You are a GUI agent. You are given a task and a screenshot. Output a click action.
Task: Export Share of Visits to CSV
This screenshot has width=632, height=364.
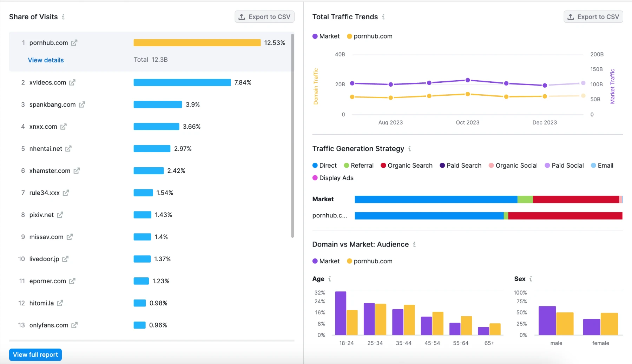[x=264, y=16]
